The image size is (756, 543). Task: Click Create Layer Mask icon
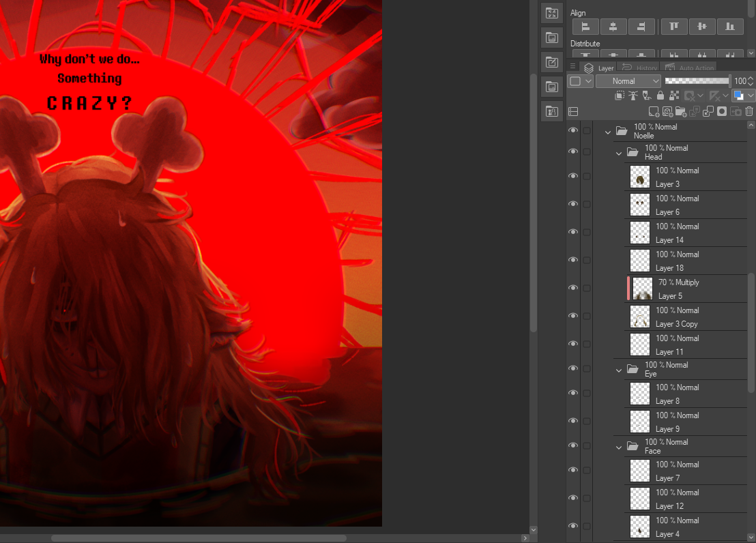click(x=722, y=112)
